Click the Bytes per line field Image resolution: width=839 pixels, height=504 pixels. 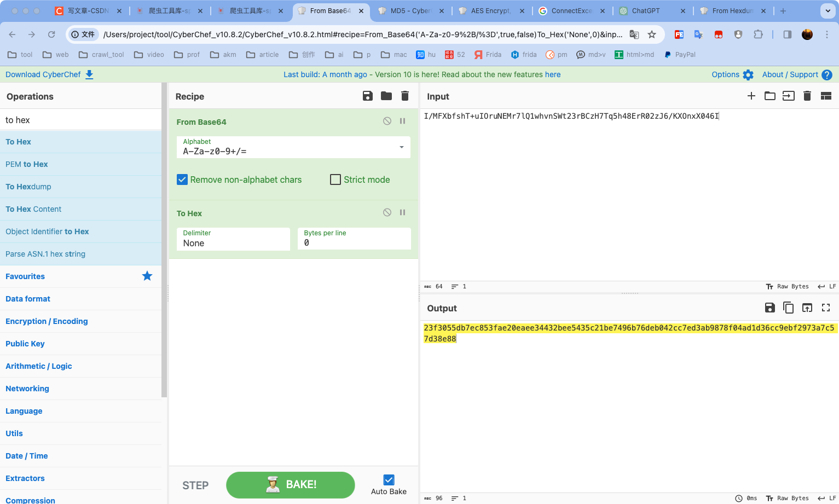(354, 239)
